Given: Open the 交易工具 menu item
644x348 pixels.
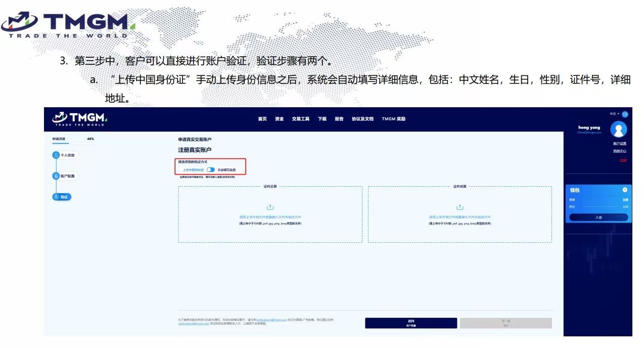Looking at the screenshot, I should coord(300,119).
